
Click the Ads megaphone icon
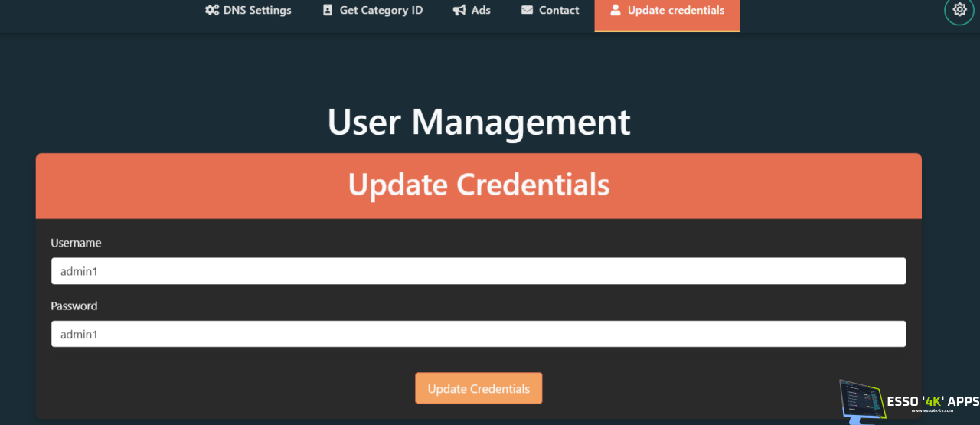459,11
